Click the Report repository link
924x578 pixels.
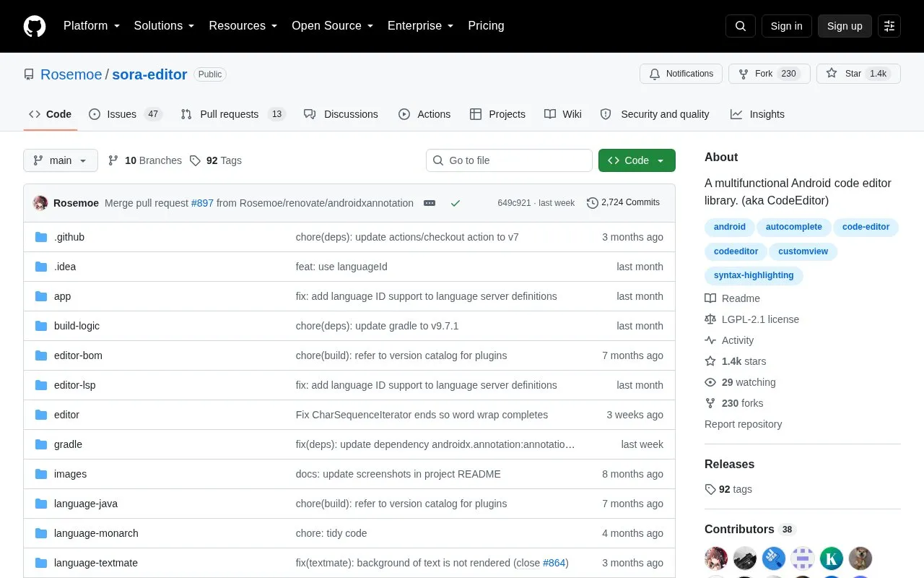(743, 424)
